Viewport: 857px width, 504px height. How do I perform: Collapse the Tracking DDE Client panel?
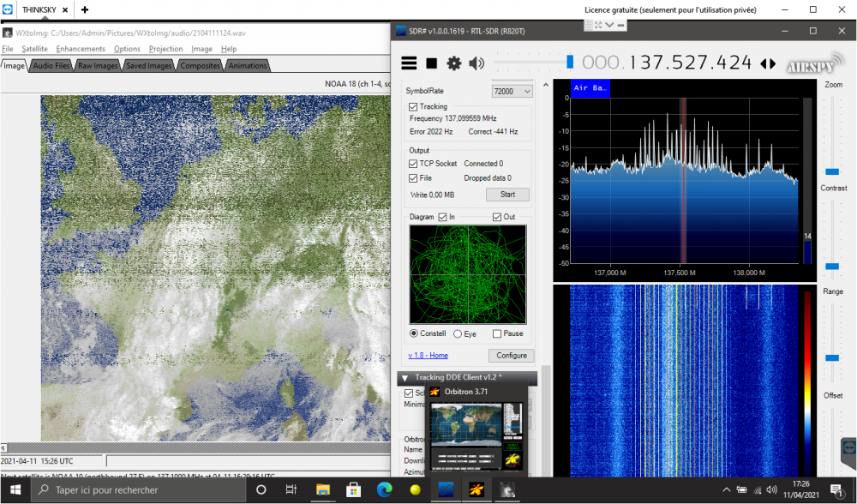(x=405, y=378)
